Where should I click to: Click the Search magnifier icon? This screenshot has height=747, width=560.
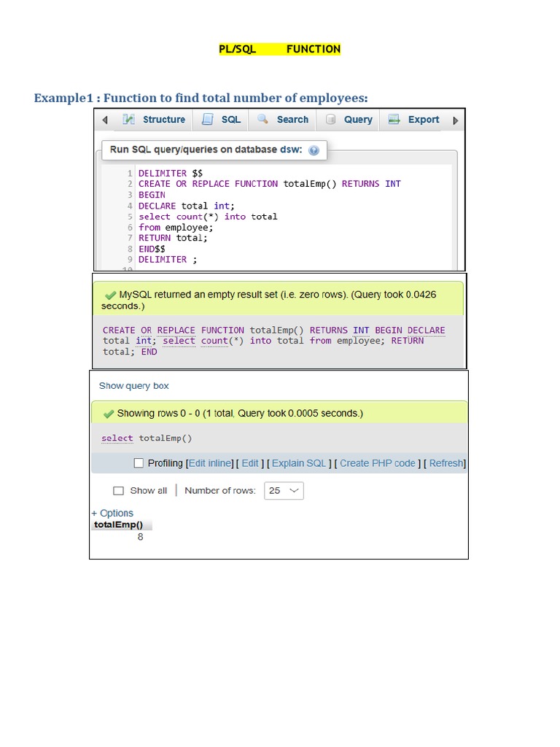pyautogui.click(x=262, y=119)
